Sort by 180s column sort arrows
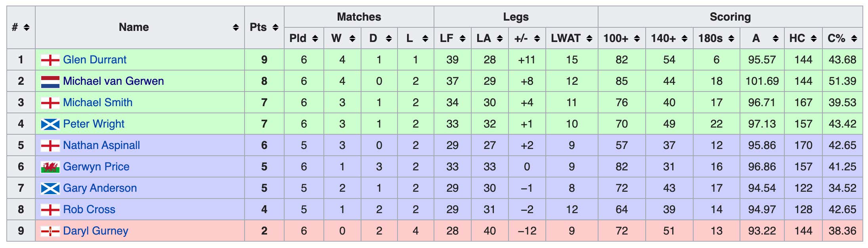This screenshot has width=868, height=248. tap(731, 38)
